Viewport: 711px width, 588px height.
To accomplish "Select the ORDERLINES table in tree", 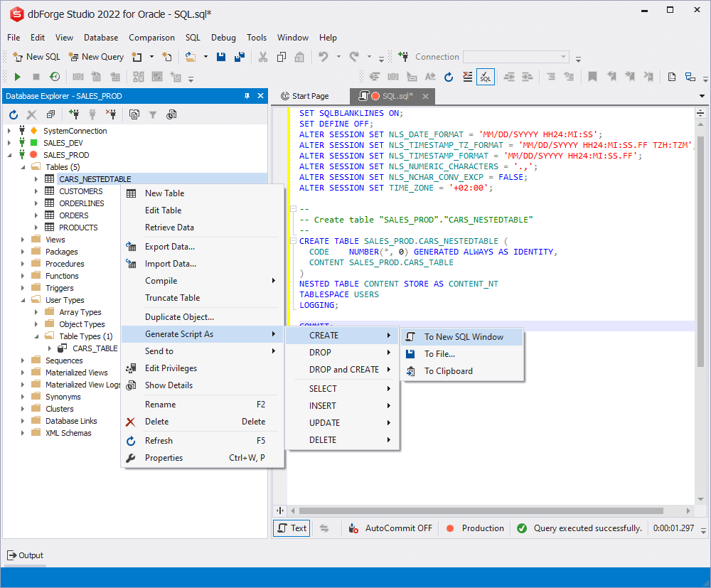I will click(82, 203).
